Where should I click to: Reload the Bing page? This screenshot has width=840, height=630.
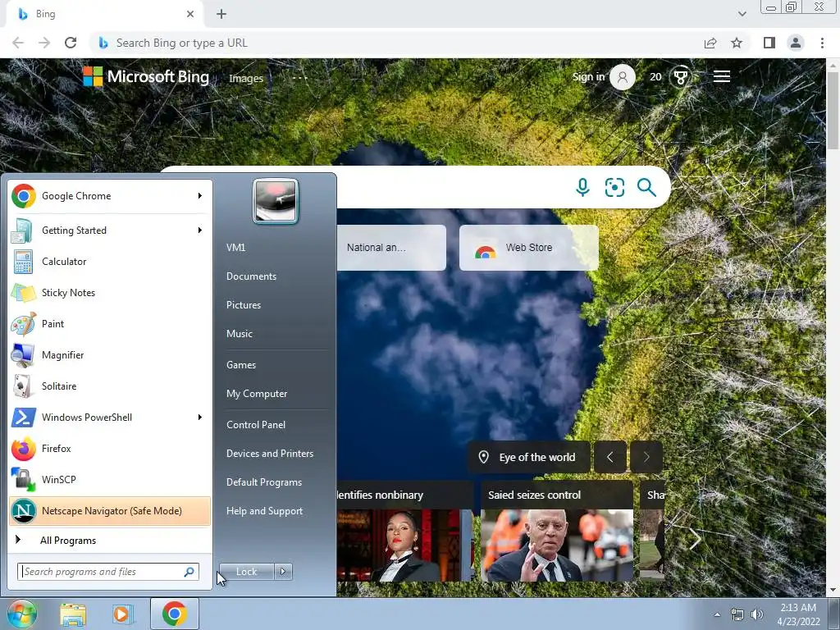71,43
